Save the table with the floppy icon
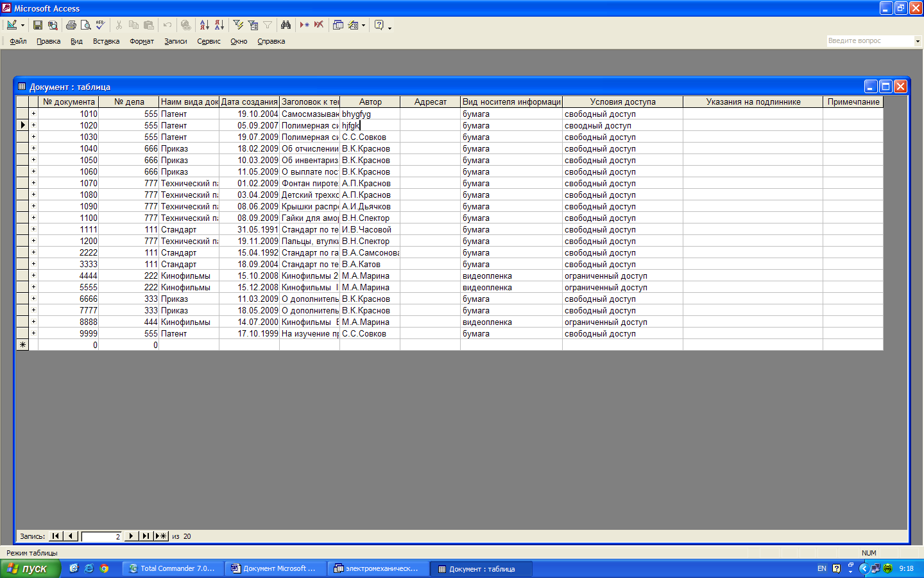 coord(38,25)
